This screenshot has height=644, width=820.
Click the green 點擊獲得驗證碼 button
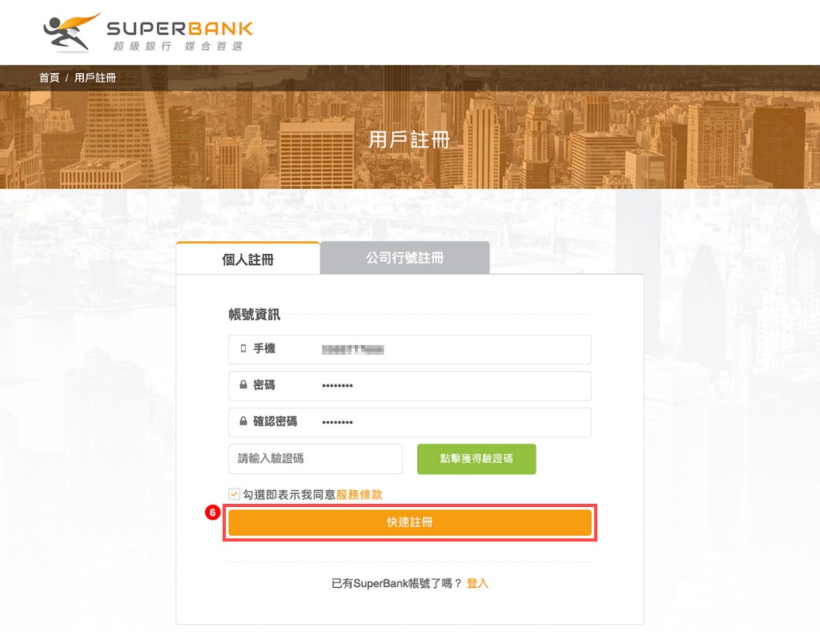(476, 459)
